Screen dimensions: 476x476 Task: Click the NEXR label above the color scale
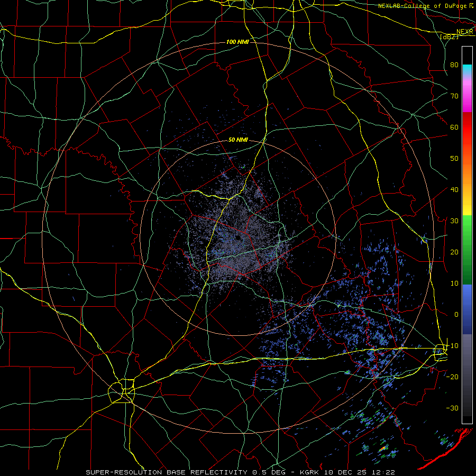tap(464, 32)
